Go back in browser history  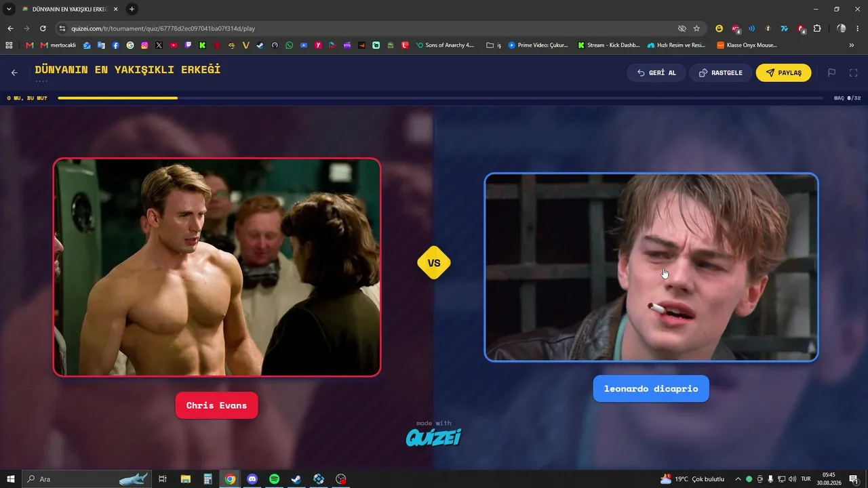(x=10, y=28)
